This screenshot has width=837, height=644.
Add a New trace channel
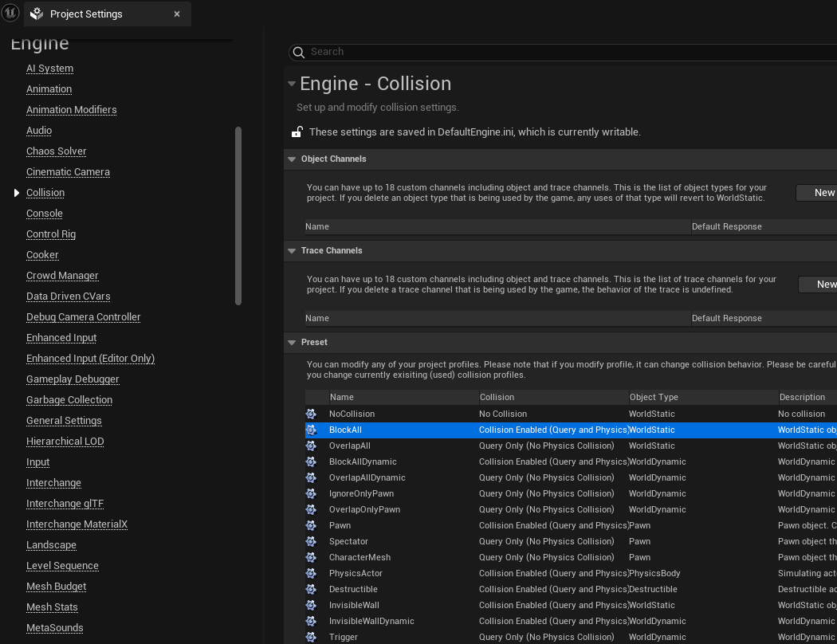818,285
